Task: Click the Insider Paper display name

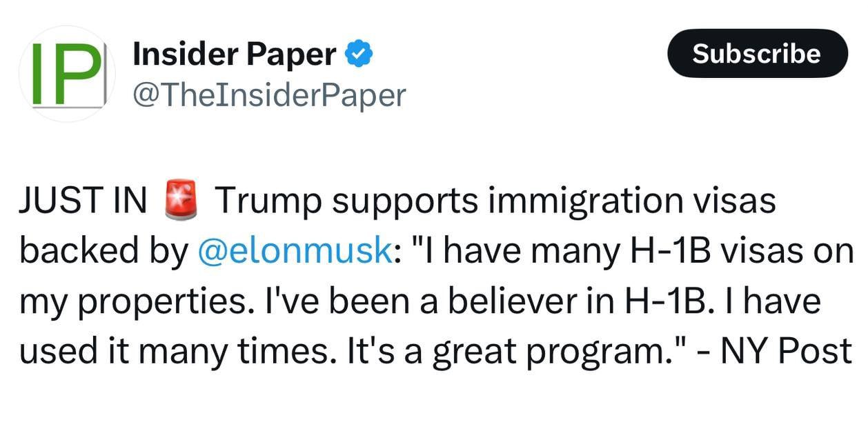Action: point(235,54)
